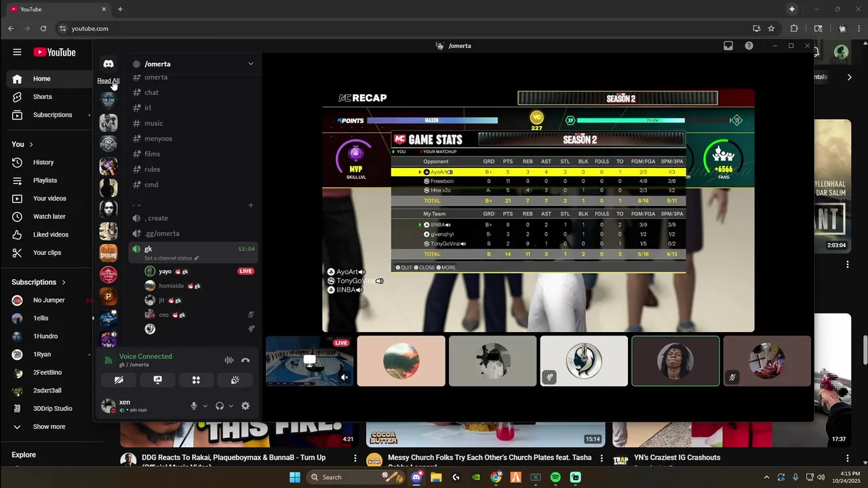The image size is (868, 488).
Task: Click xen user avatar in Discord
Action: (107, 405)
